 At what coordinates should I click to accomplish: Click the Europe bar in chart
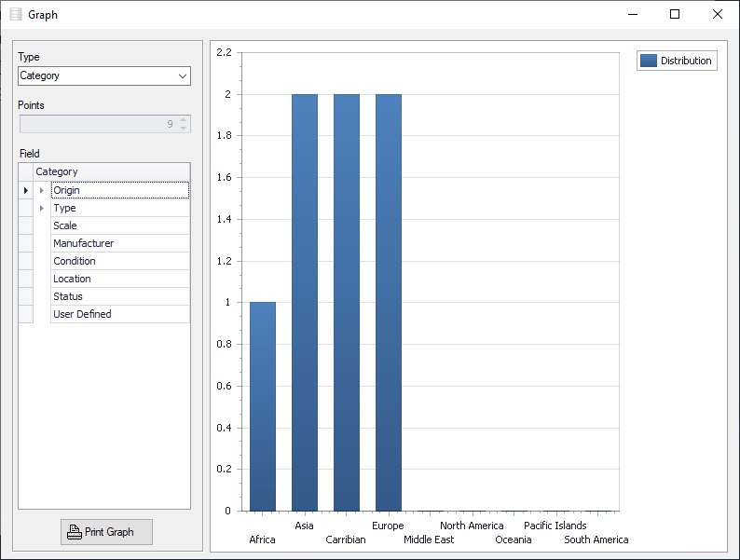coord(389,303)
